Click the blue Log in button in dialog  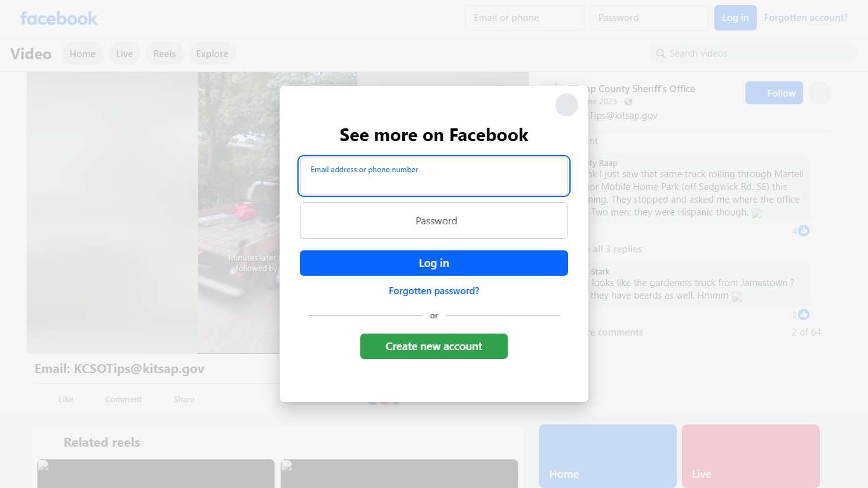pyautogui.click(x=434, y=263)
